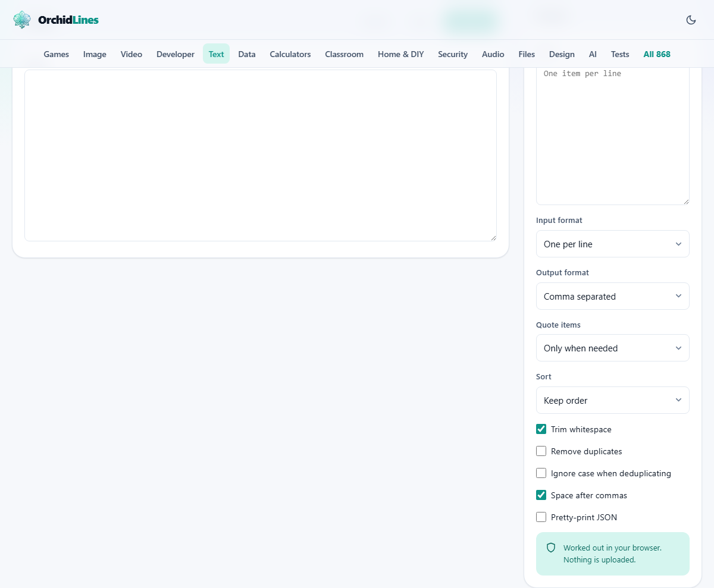Open the Tests category
This screenshot has width=714, height=588.
tap(620, 54)
